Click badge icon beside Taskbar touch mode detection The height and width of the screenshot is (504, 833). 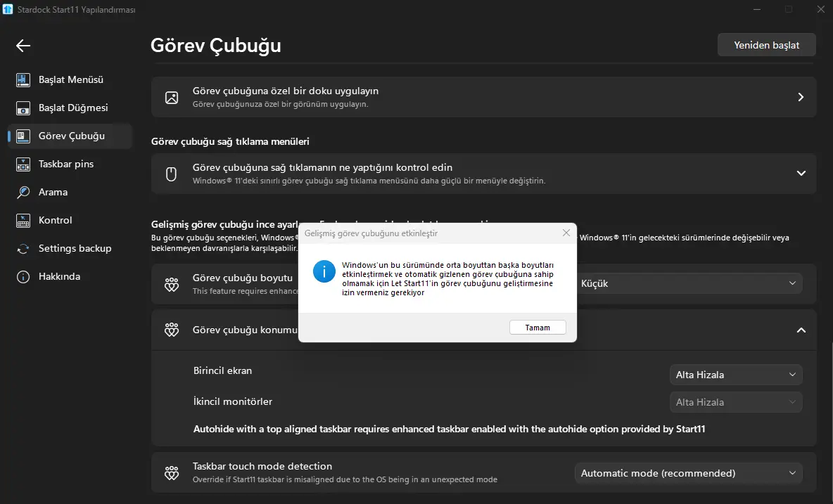[x=172, y=472]
